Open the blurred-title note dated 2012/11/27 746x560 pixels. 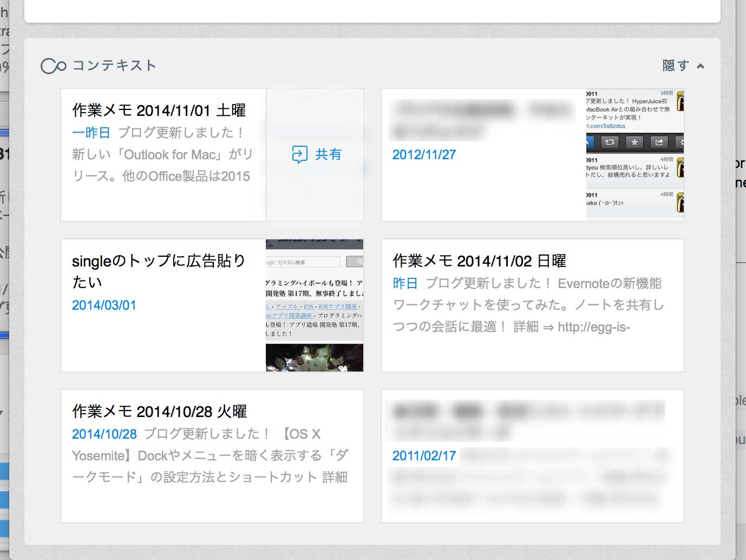coord(484,155)
